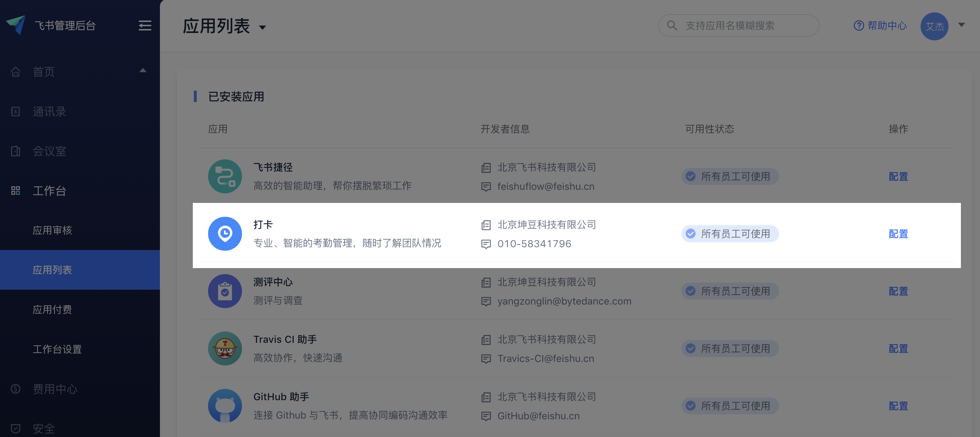Click the contact icon beside 010-58341796
The height and width of the screenshot is (437, 980).
coord(486,244)
